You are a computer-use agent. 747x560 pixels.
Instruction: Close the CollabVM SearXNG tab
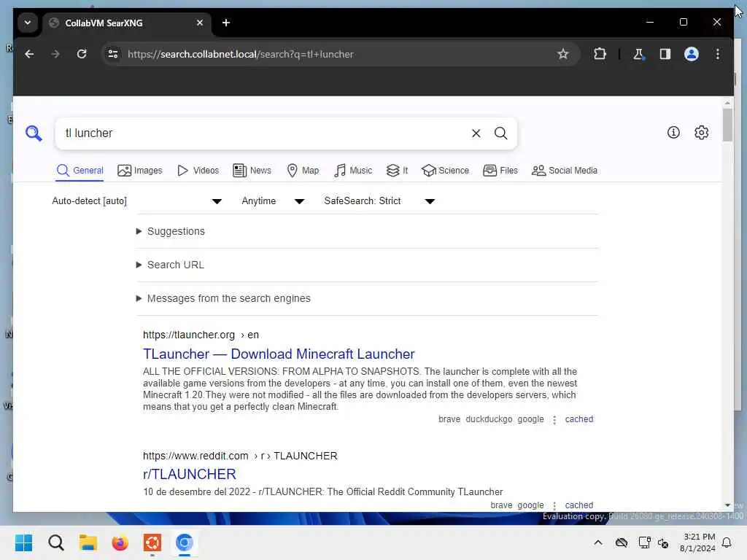200,23
